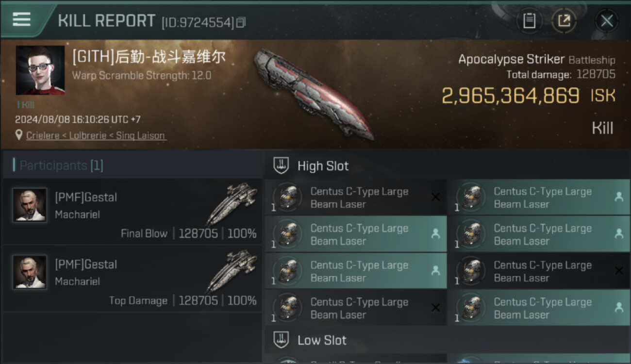Click the Apocalypse Striker ship image

313,94
